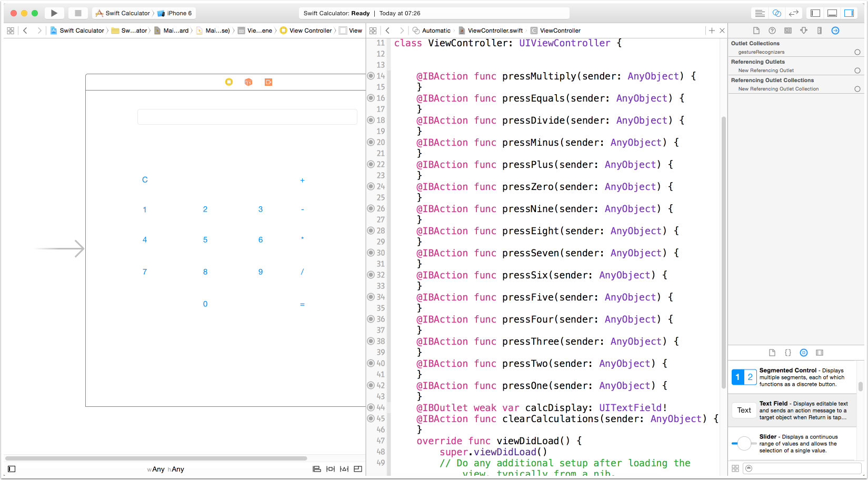The width and height of the screenshot is (868, 480).
Task: Open the Identity inspector
Action: point(788,31)
